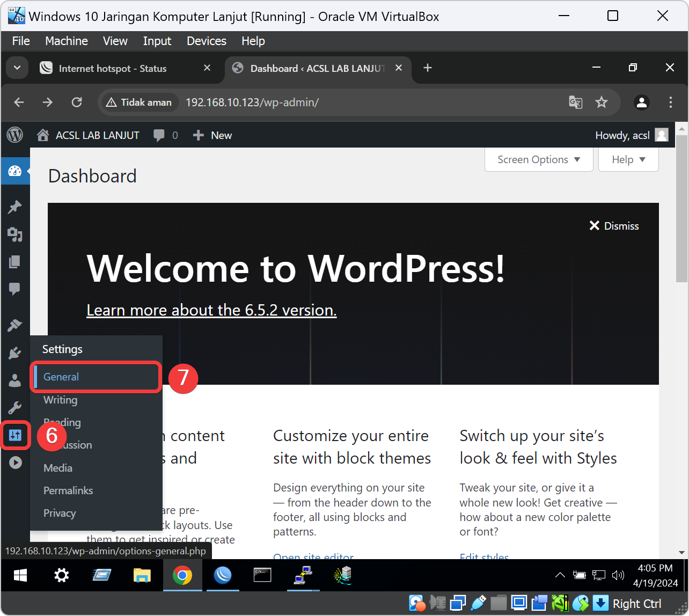
Task: Click scrollbar down arrow of page
Action: pyautogui.click(x=681, y=552)
